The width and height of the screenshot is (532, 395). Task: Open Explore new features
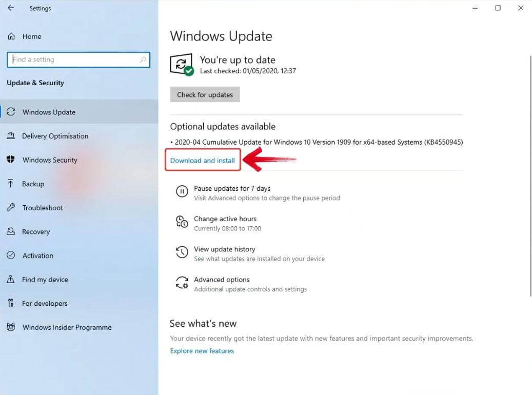pyautogui.click(x=202, y=350)
